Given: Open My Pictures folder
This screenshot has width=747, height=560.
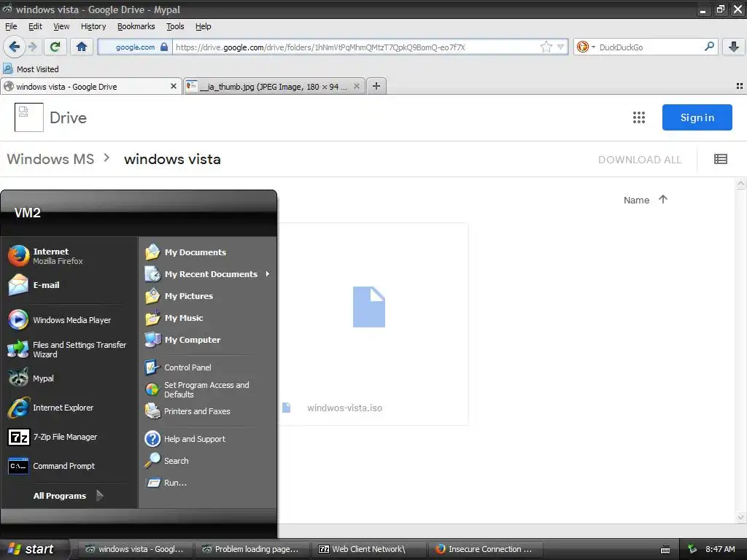Looking at the screenshot, I should (208, 296).
